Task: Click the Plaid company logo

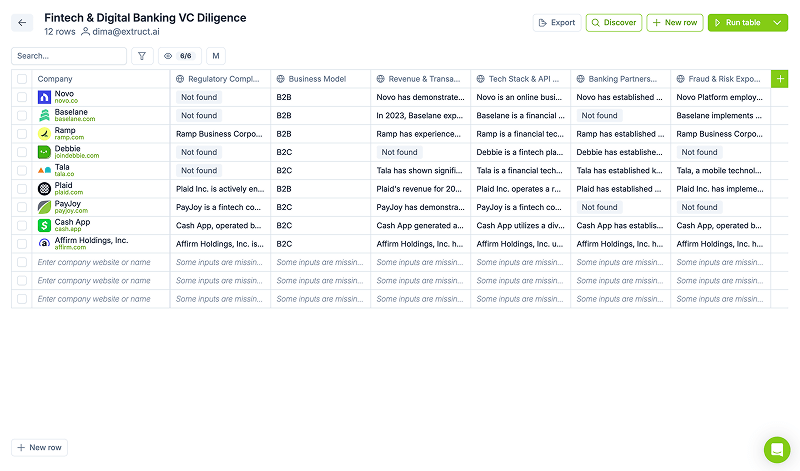Action: [x=44, y=189]
